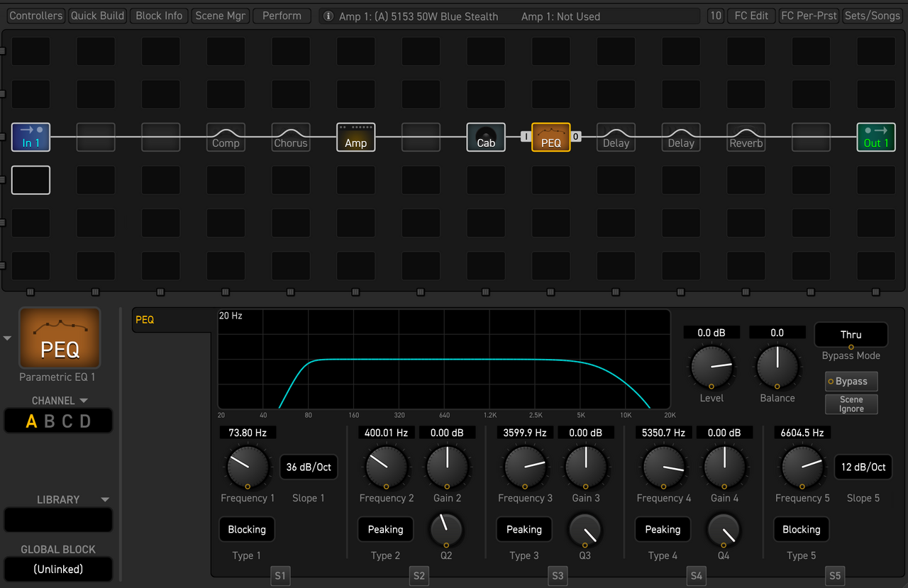
Task: Click the 5350.7 Hz frequency value field
Action: point(664,432)
